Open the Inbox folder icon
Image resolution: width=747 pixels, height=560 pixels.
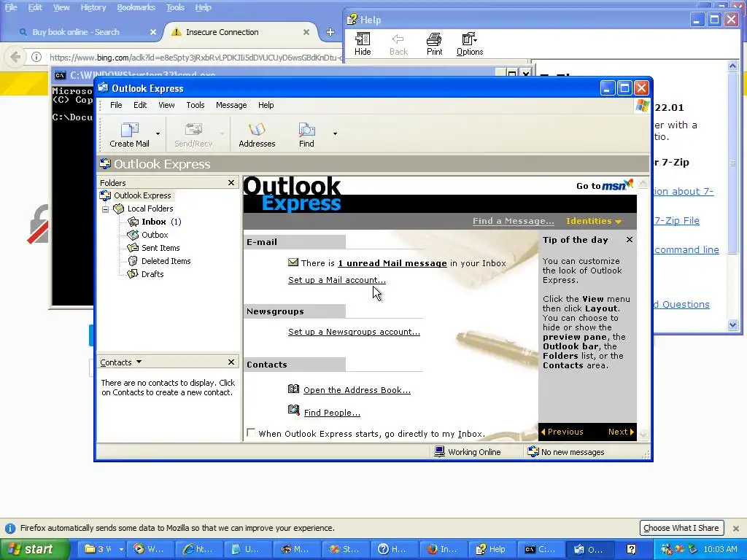(x=133, y=222)
